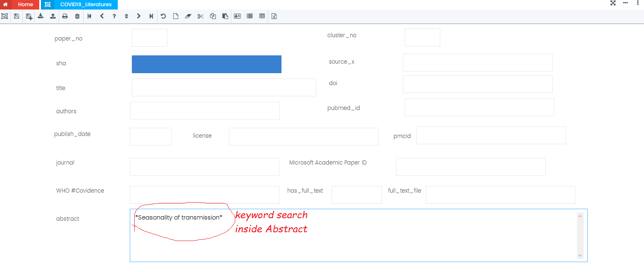The height and width of the screenshot is (272, 644).
Task: Switch to list view icon
Action: (250, 16)
